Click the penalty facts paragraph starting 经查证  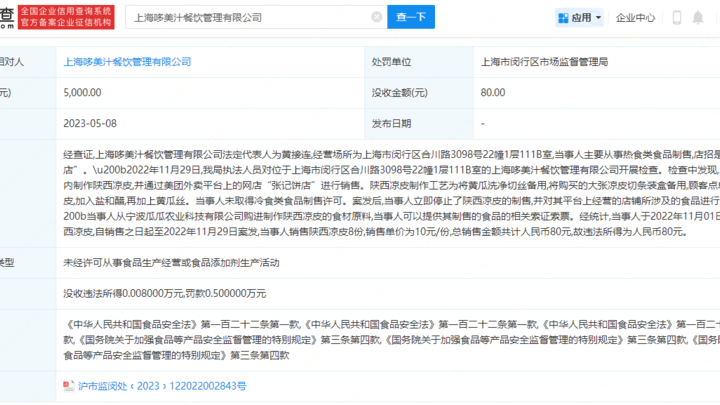[392, 193]
